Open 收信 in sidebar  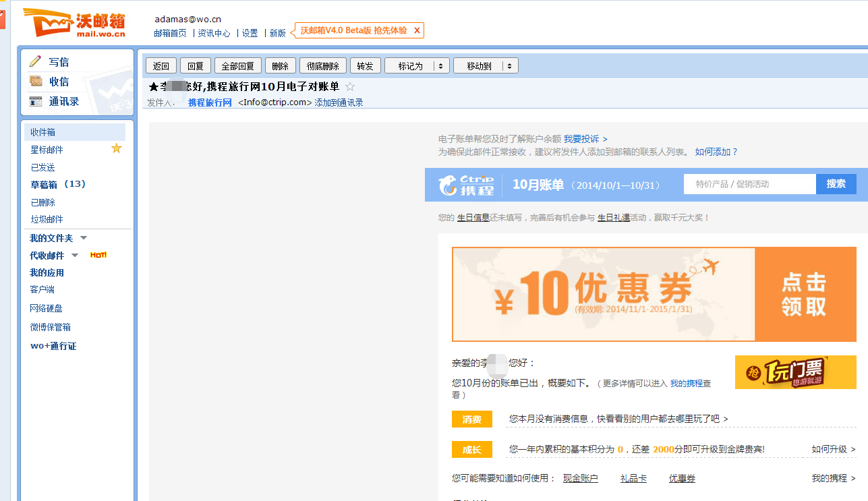coord(59,82)
